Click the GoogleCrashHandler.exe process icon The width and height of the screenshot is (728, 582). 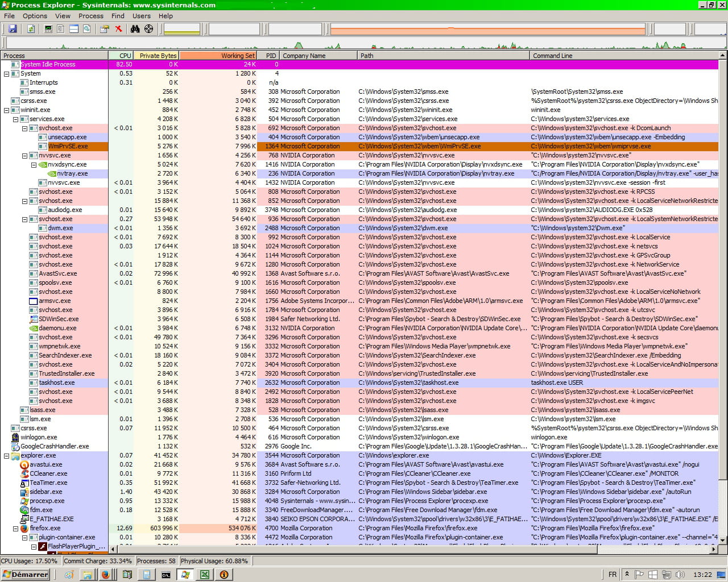coord(15,446)
